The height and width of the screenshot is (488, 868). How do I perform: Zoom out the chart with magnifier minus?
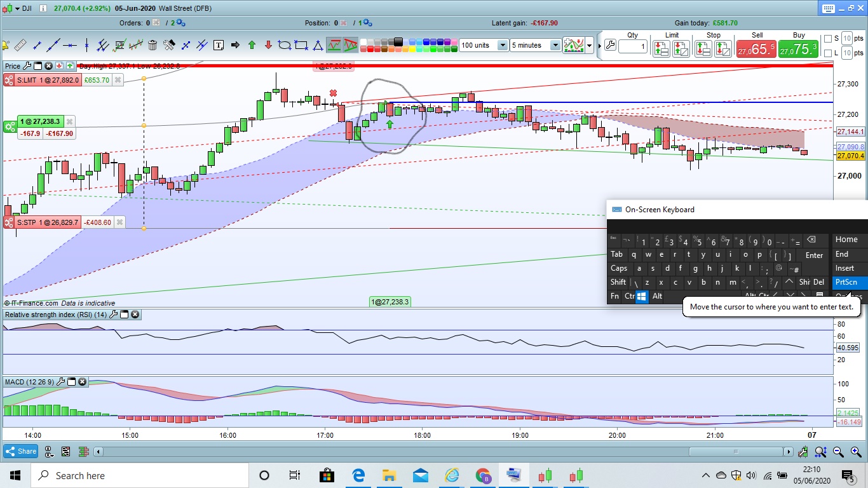pyautogui.click(x=838, y=452)
